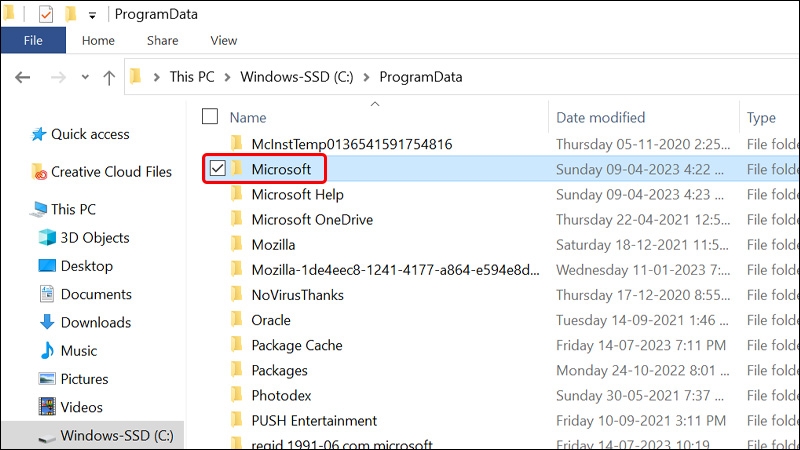Open Creative Cloud Files in sidebar
The width and height of the screenshot is (800, 450).
[111, 172]
